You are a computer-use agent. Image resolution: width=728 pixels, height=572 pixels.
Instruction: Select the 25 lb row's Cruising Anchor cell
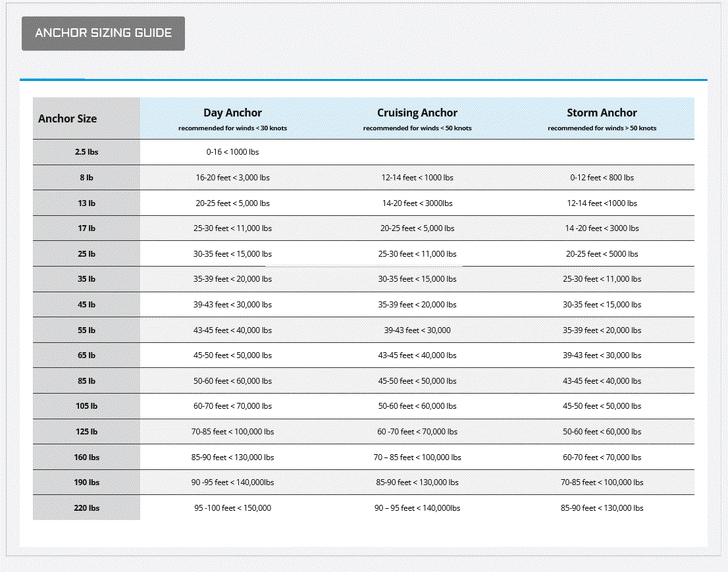[417, 254]
